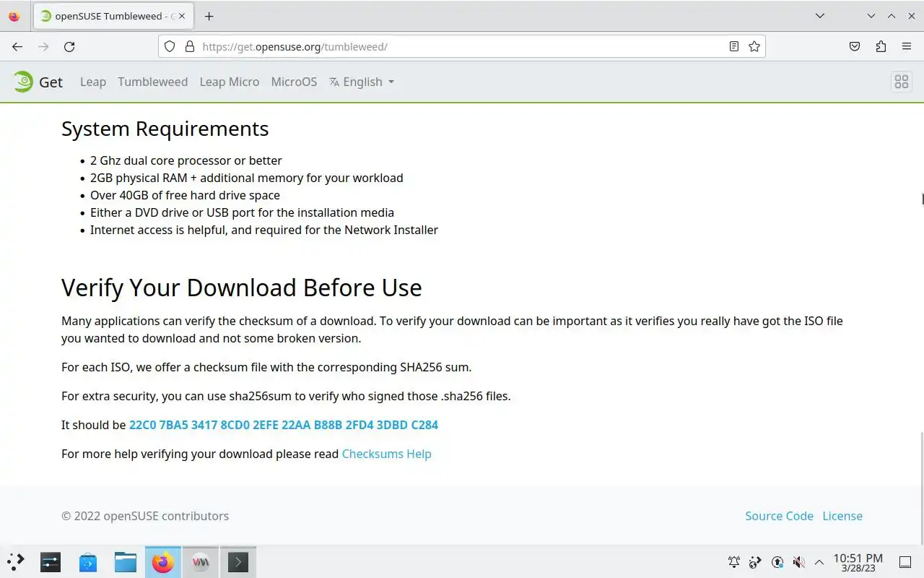Image resolution: width=924 pixels, height=578 pixels.
Task: Open the terminal from the taskbar
Action: [x=238, y=561]
